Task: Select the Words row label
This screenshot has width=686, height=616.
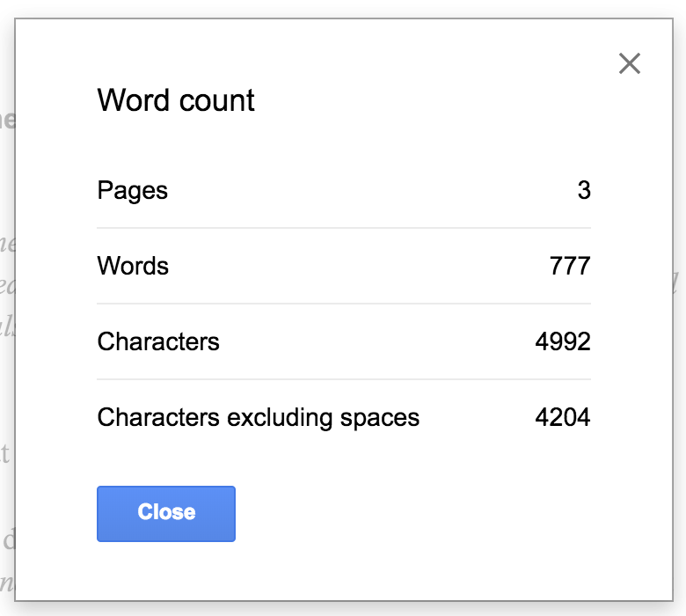Action: pyautogui.click(x=133, y=266)
